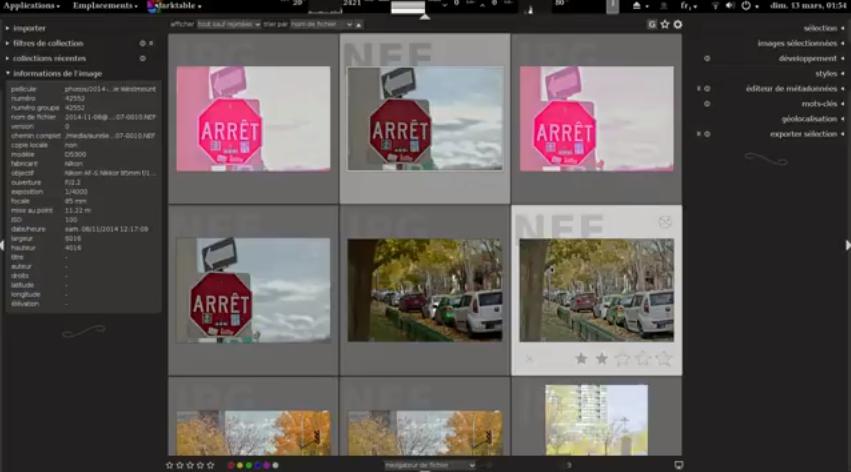Expand the 'exporter sélection' module

[x=803, y=134]
